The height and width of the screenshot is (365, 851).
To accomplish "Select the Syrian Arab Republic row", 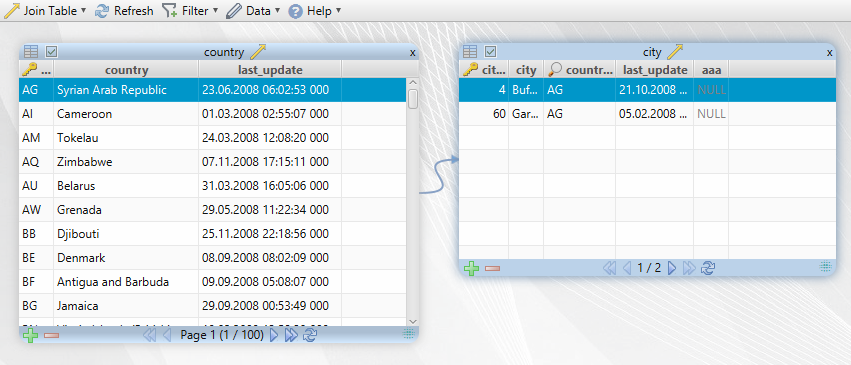I will point(212,90).
